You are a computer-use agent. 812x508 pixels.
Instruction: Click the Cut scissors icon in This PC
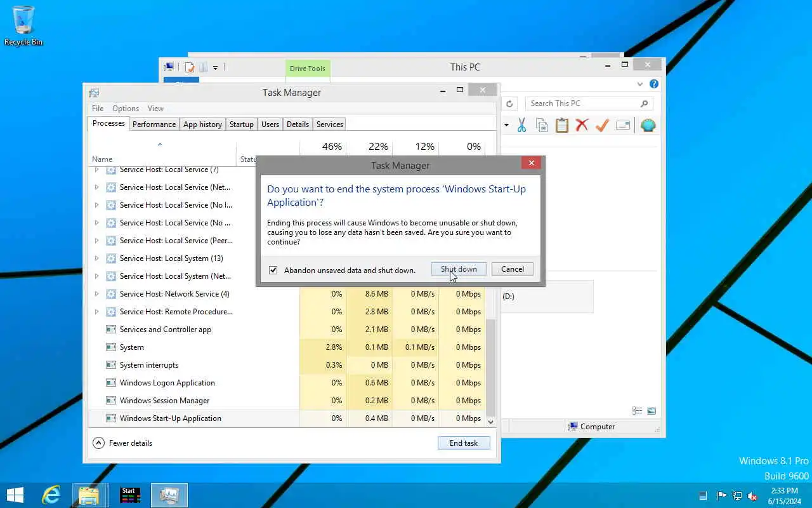521,125
